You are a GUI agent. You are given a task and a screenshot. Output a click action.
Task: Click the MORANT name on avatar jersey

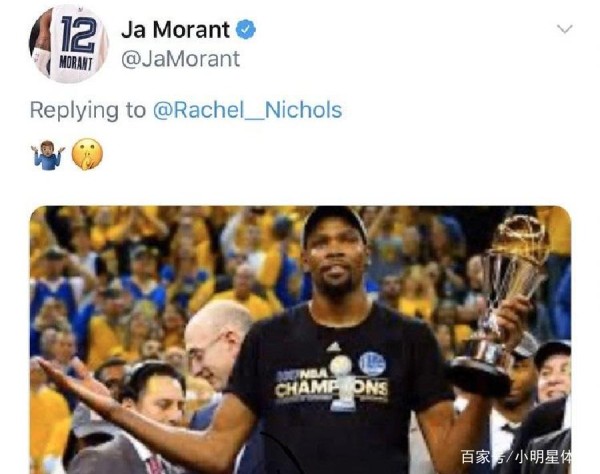(x=76, y=63)
